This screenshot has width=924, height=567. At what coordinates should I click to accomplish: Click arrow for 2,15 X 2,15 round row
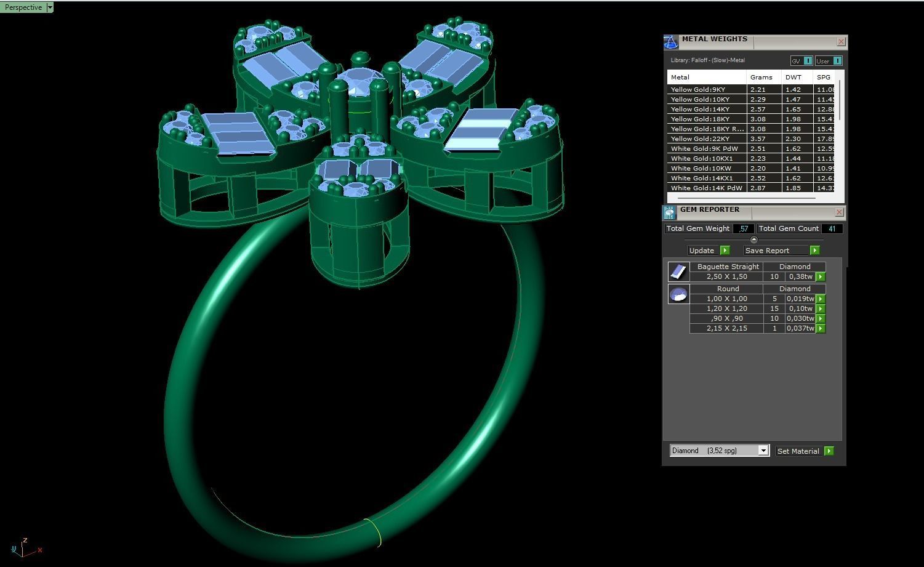click(x=820, y=329)
